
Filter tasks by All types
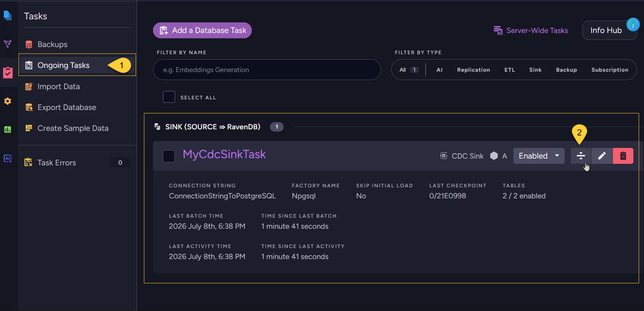[x=409, y=70]
